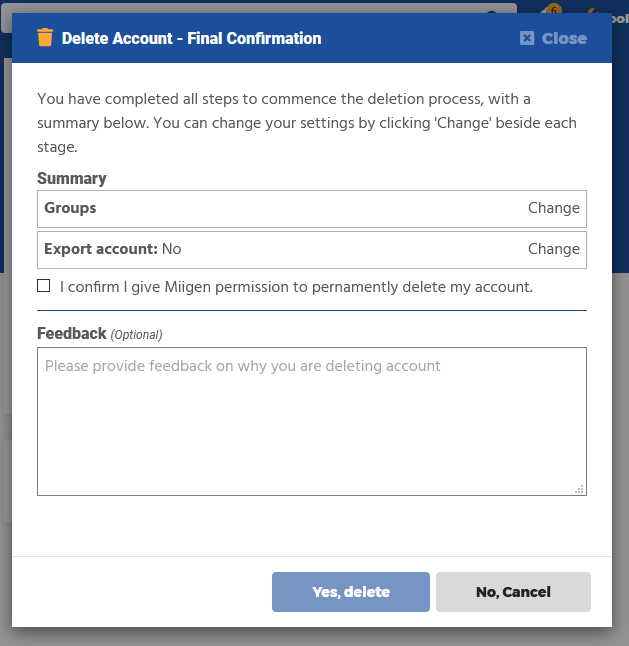Click the 'Delete Account - Final Confirmation' title
629x646 pixels.
pos(191,38)
